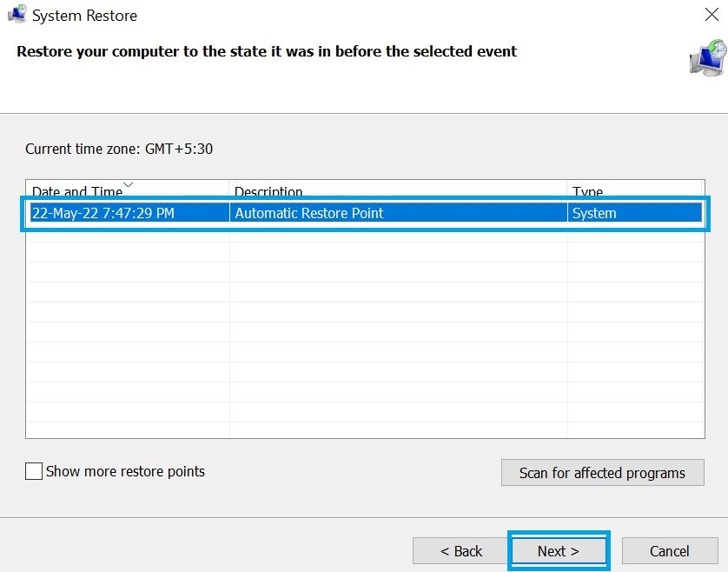Click the highlighted restore point row border

click(365, 200)
